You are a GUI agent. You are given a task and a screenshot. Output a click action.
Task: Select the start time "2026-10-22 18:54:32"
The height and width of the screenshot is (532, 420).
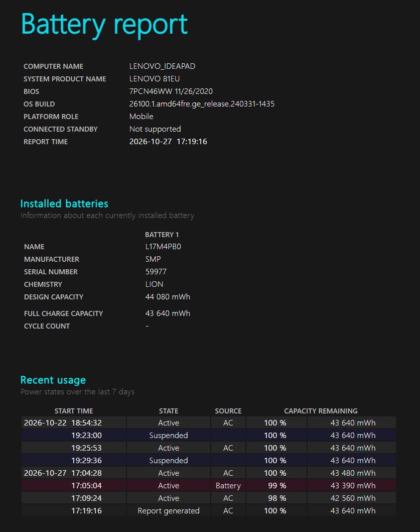click(63, 423)
